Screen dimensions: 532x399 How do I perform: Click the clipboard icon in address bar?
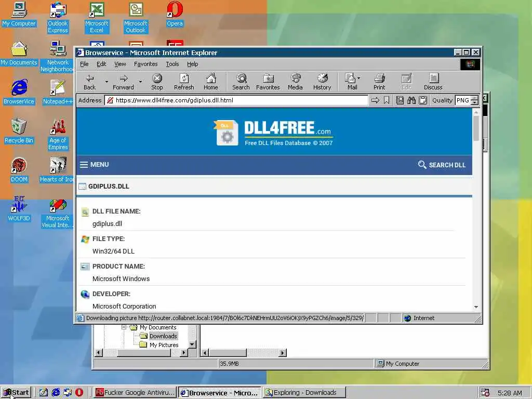423,100
